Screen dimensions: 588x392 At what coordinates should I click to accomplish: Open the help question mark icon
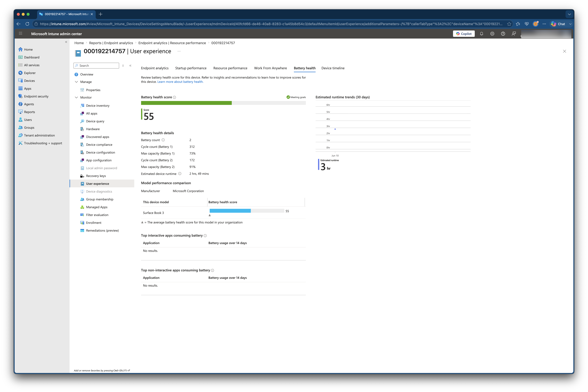503,34
